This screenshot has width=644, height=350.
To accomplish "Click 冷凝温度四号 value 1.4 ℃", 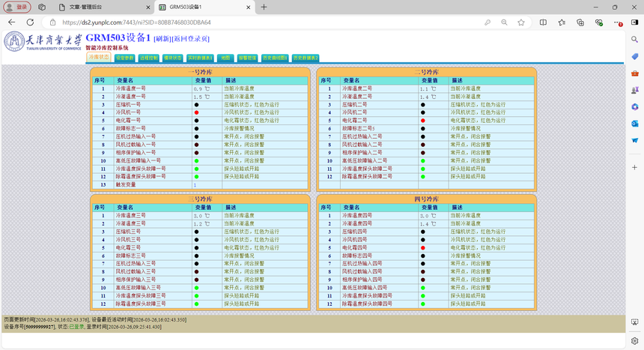I will pos(428,224).
